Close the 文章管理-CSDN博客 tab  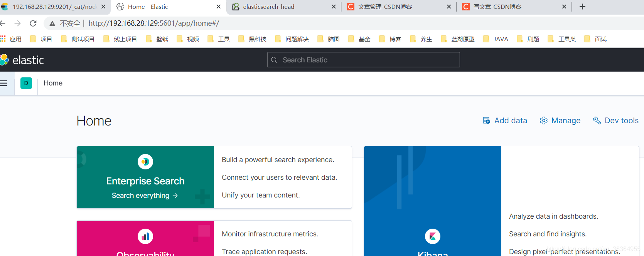(x=449, y=7)
